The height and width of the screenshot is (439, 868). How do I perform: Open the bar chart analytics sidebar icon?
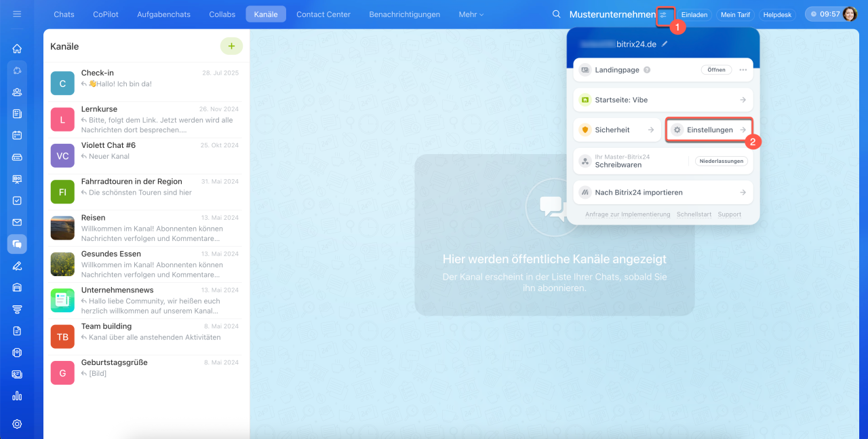click(x=17, y=396)
